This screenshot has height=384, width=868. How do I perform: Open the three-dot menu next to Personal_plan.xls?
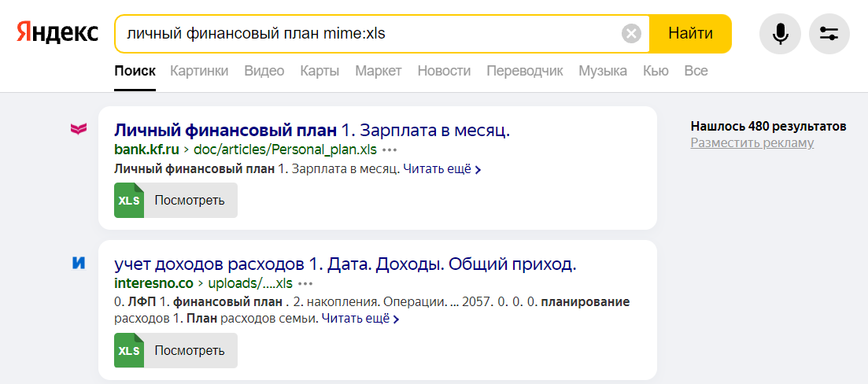click(x=390, y=150)
